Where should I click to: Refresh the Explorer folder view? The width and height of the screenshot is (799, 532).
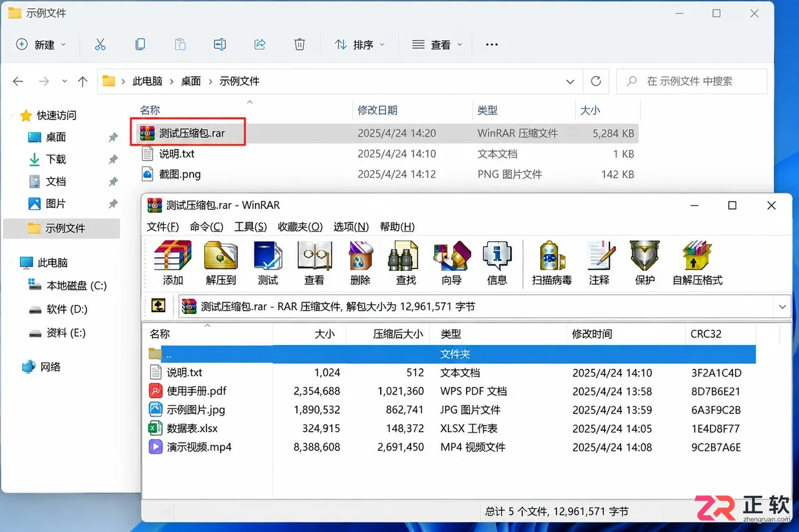pyautogui.click(x=596, y=81)
